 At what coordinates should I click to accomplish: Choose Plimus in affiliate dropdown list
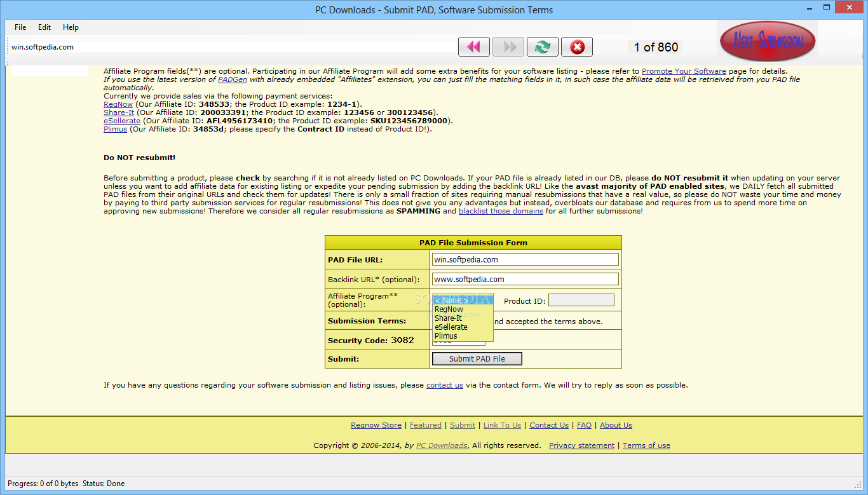click(463, 336)
